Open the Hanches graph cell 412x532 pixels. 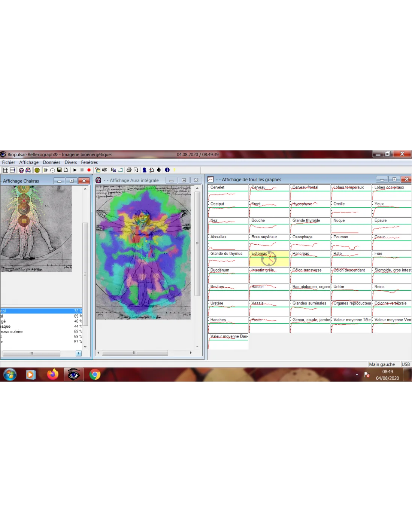pyautogui.click(x=228, y=325)
